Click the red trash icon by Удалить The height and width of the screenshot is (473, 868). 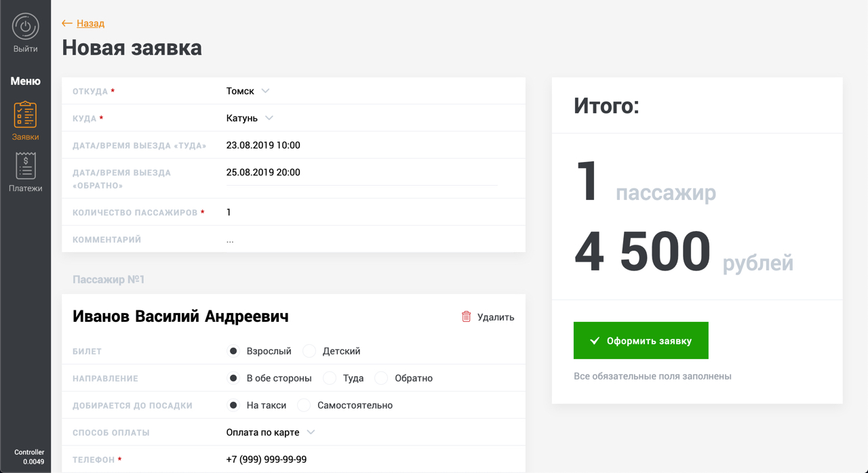coord(466,316)
